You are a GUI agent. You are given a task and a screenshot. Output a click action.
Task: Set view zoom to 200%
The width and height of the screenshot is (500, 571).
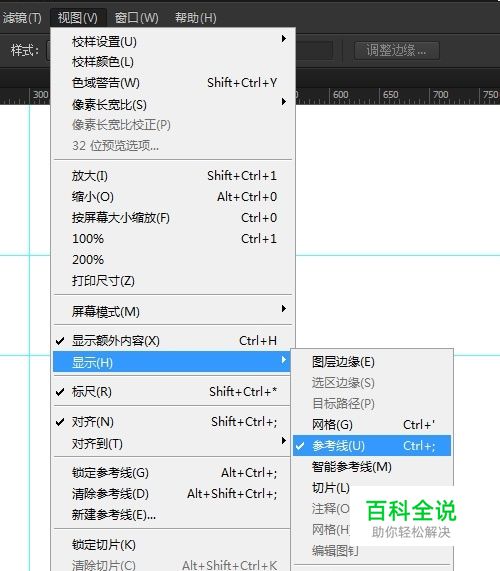coord(172,260)
